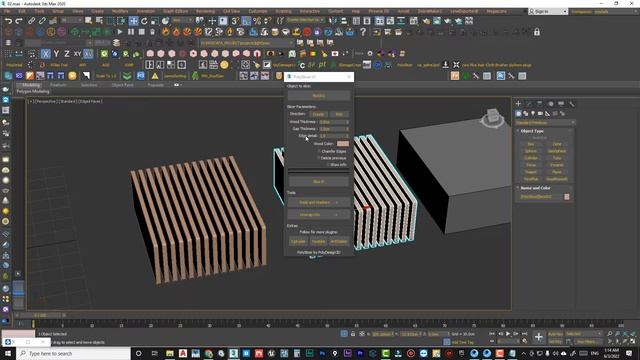Open Task View on the taskbar
Image resolution: width=640 pixels, height=360 pixels.
154,353
